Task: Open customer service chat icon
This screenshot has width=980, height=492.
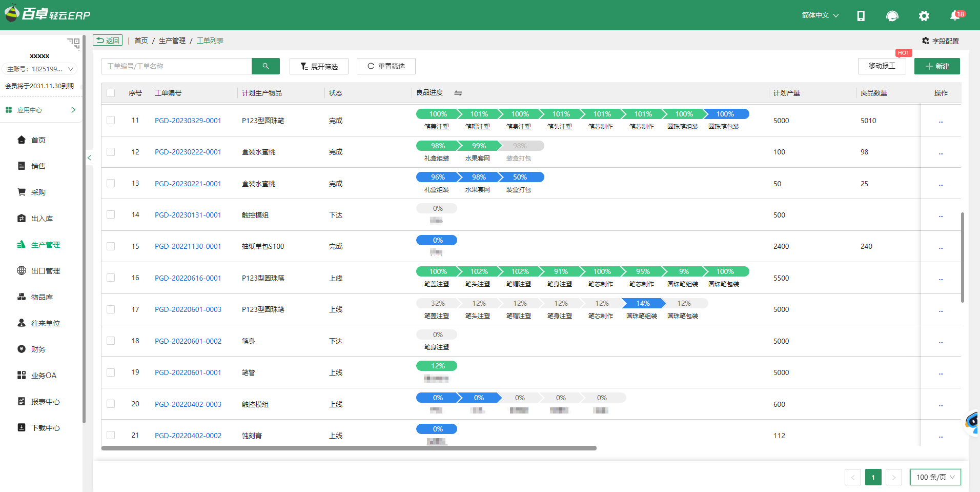Action: [x=892, y=16]
